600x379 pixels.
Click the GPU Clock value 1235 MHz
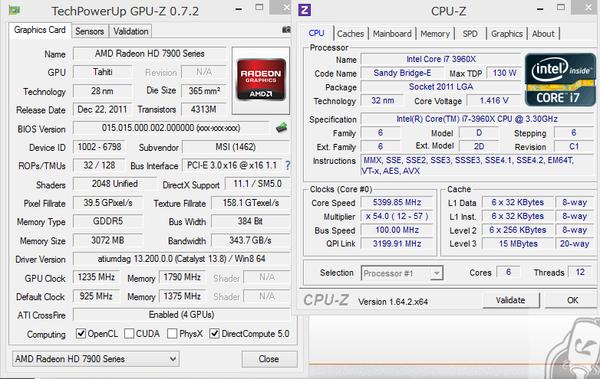click(96, 277)
